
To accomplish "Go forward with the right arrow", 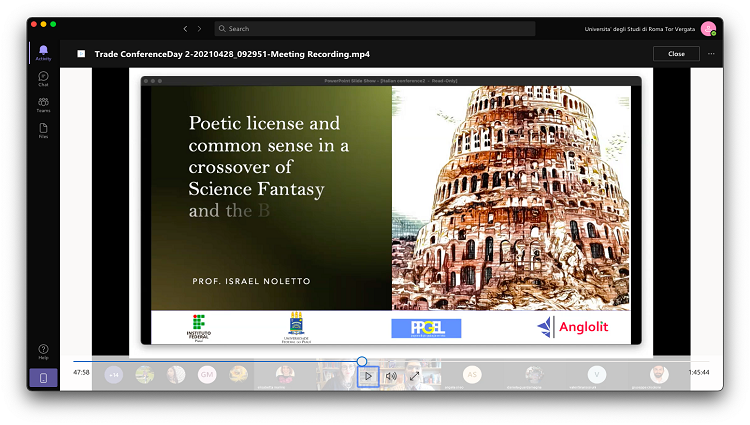I will (x=199, y=29).
